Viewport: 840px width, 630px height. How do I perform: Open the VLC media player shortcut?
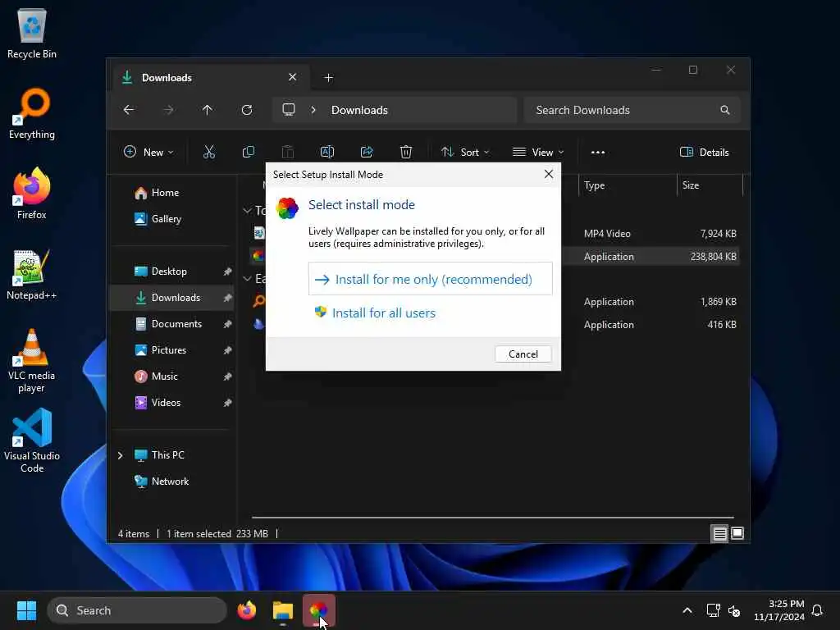pos(32,361)
